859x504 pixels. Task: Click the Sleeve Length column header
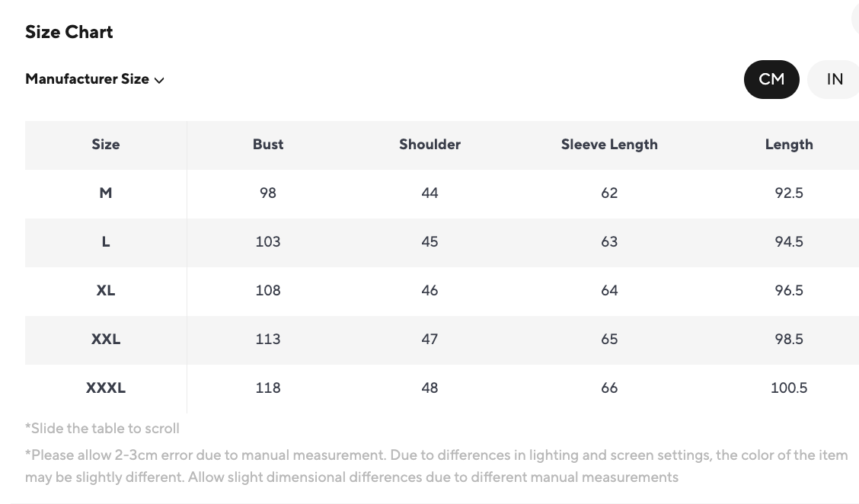pos(609,145)
